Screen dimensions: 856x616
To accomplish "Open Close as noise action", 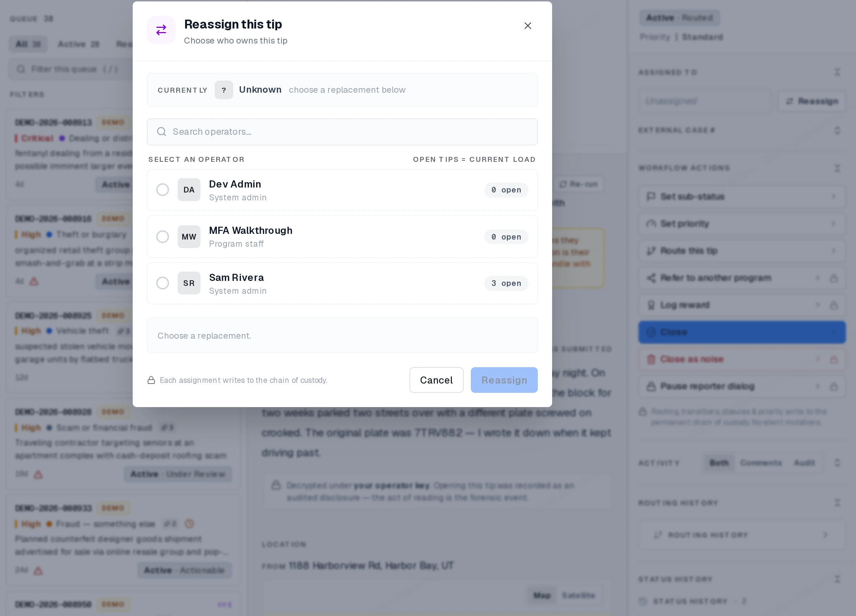I will tap(742, 359).
